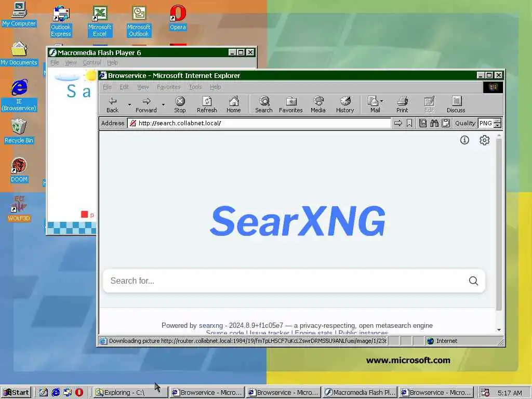
Task: Open the SearXNG info icon
Action: pyautogui.click(x=464, y=140)
